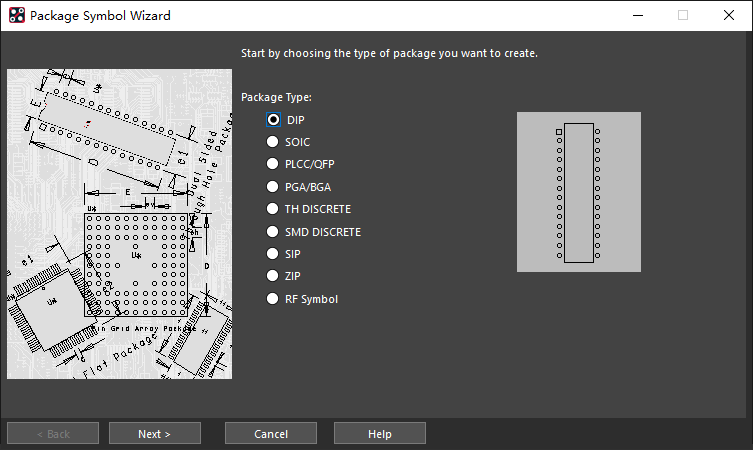
Task: Select PGA/BGA as package type
Action: click(x=273, y=187)
